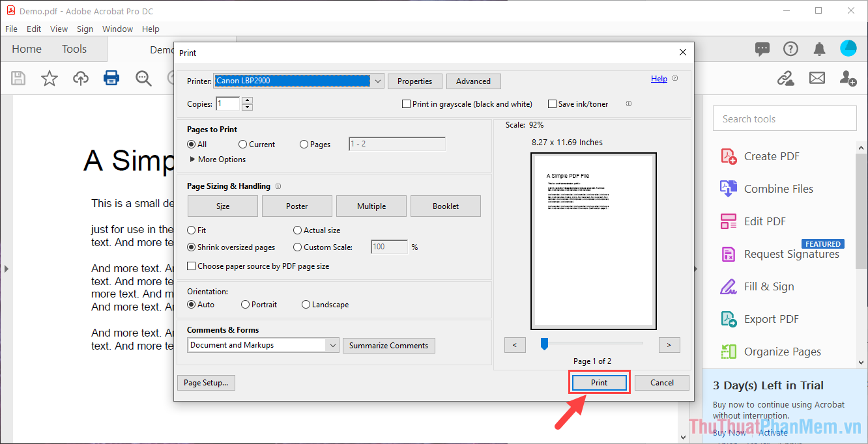Cancel the Print dialog
Image resolution: width=868 pixels, height=444 pixels.
pyautogui.click(x=662, y=383)
